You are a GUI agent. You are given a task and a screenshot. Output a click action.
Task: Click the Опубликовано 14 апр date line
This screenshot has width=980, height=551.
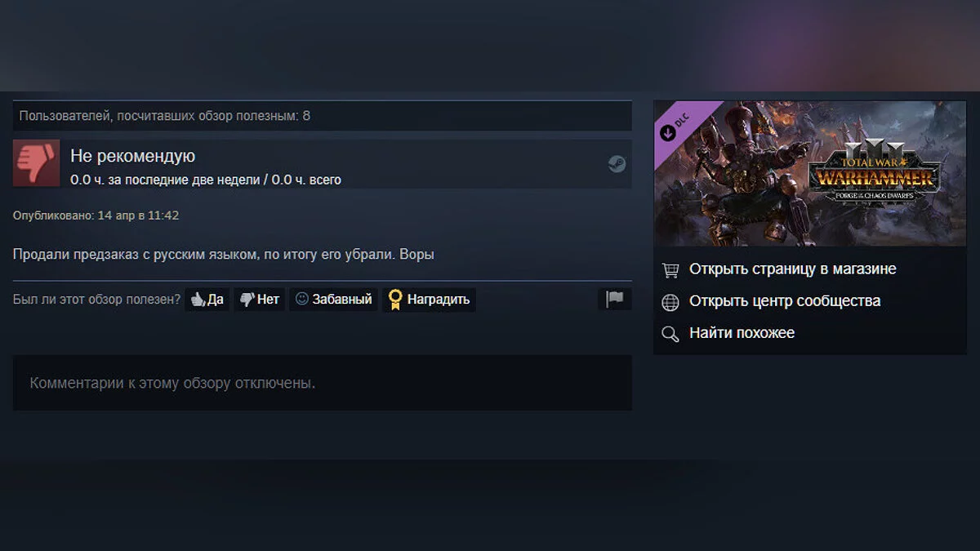click(96, 216)
